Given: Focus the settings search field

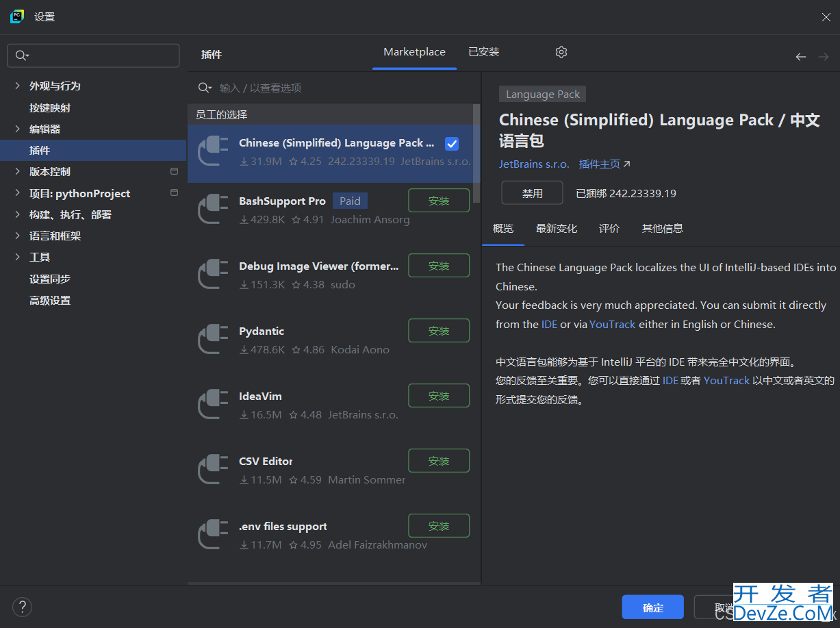Looking at the screenshot, I should point(93,55).
